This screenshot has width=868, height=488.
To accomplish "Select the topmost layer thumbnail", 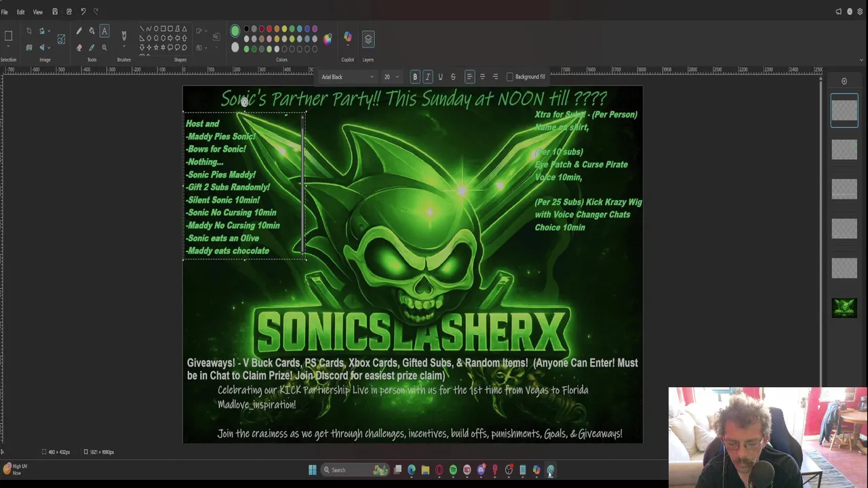I will coord(844,111).
